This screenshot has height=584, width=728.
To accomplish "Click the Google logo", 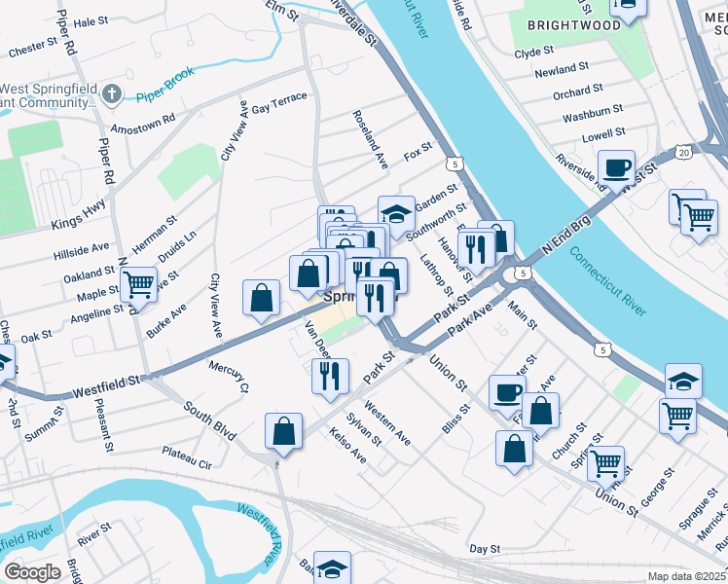I will [32, 572].
